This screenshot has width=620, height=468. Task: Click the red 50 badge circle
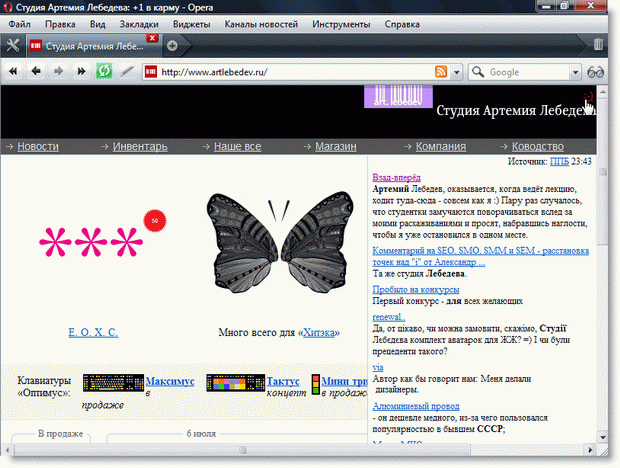coord(155,221)
